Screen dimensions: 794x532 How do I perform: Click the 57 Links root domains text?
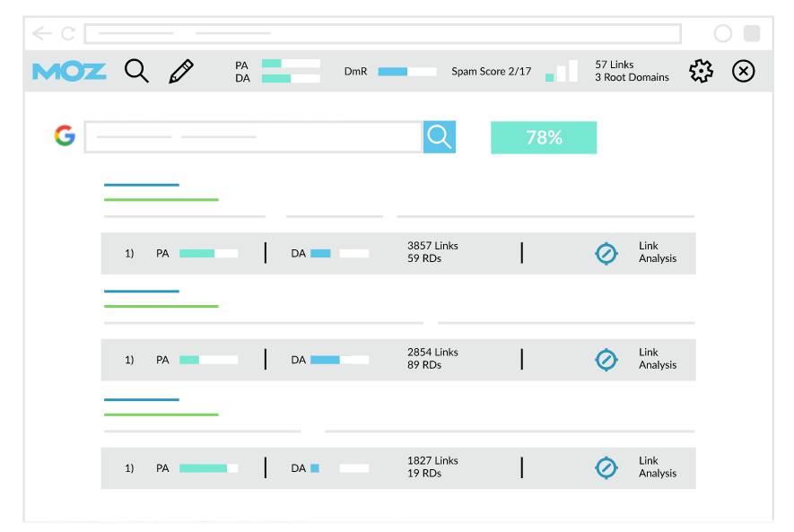[632, 71]
